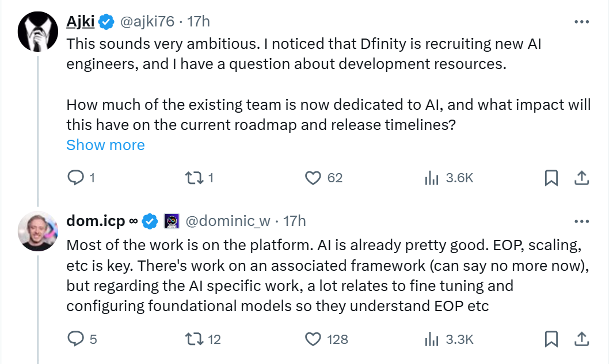Bookmark Ajki's tweet

point(551,178)
